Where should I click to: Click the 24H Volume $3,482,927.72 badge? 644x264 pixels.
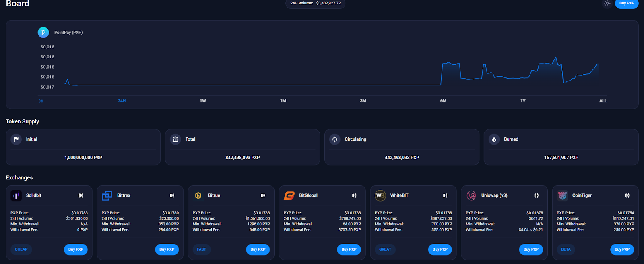[x=316, y=3]
